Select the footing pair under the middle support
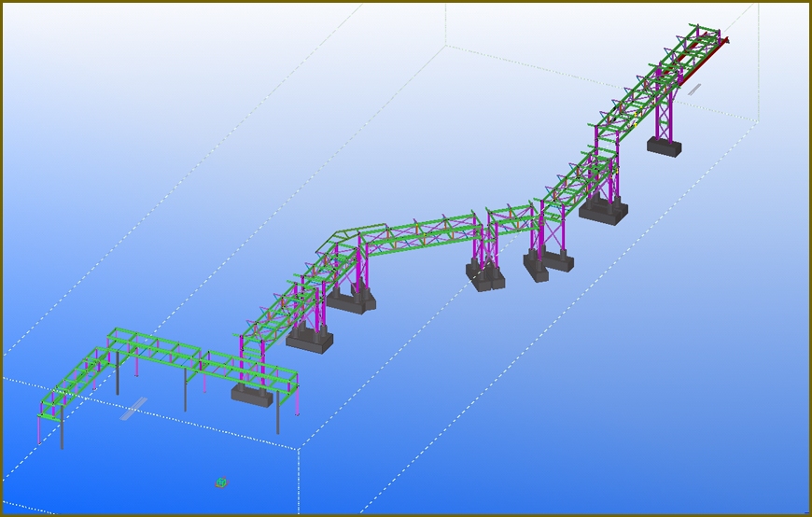This screenshot has height=517, width=812. [486, 276]
